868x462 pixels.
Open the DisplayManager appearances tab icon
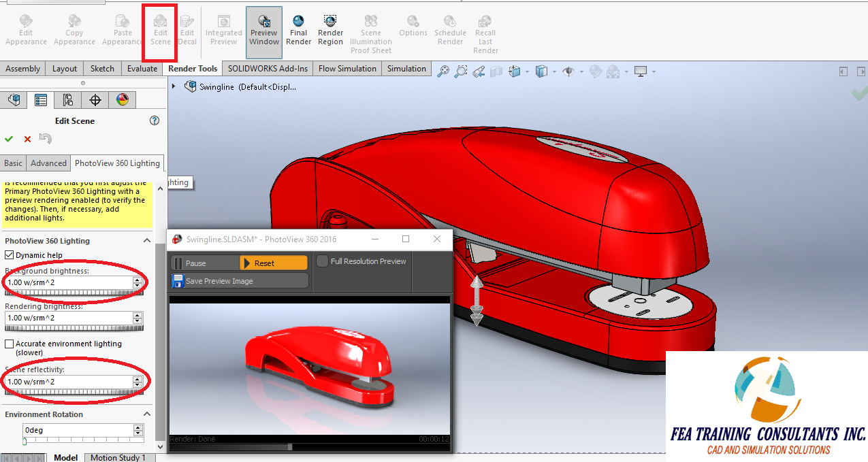pos(122,100)
